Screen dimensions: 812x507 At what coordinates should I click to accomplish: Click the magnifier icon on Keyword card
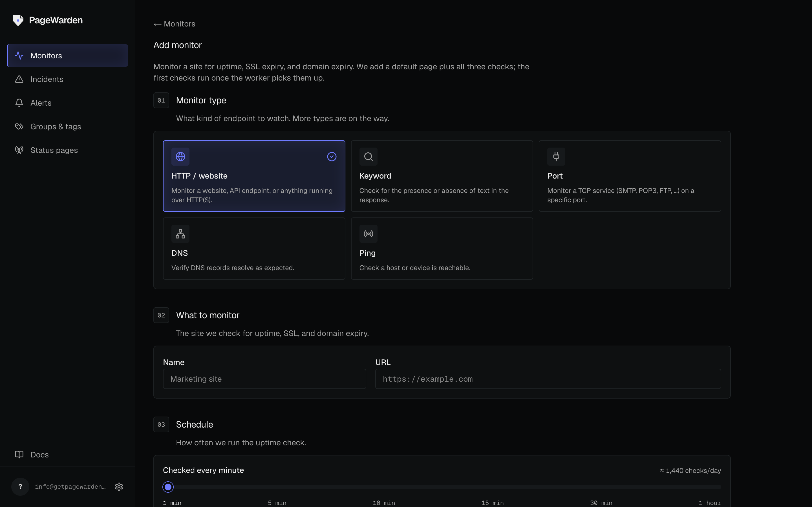coord(369,157)
